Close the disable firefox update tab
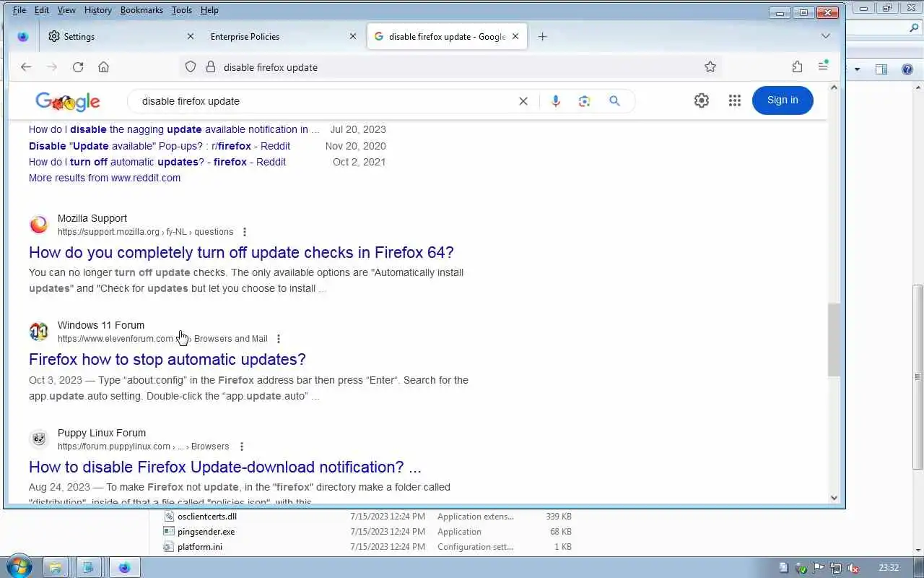 pos(515,37)
